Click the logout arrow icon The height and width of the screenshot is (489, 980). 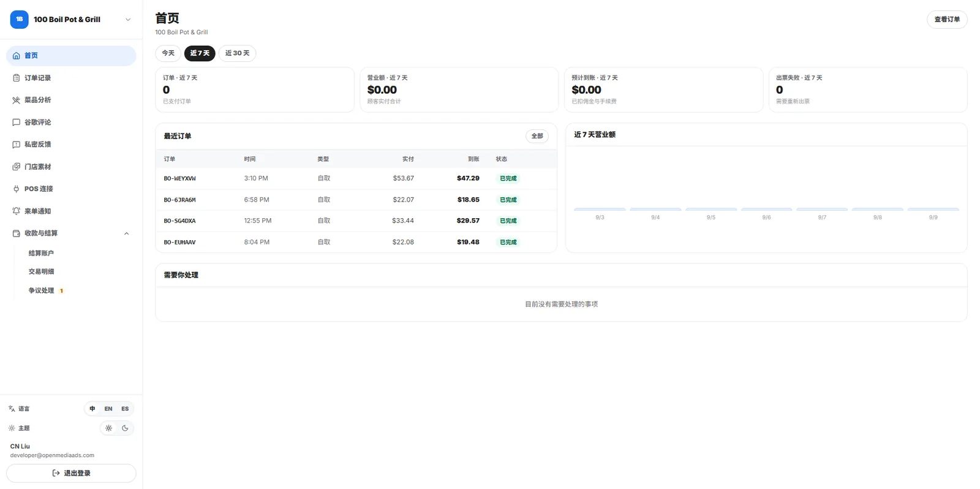(x=56, y=473)
